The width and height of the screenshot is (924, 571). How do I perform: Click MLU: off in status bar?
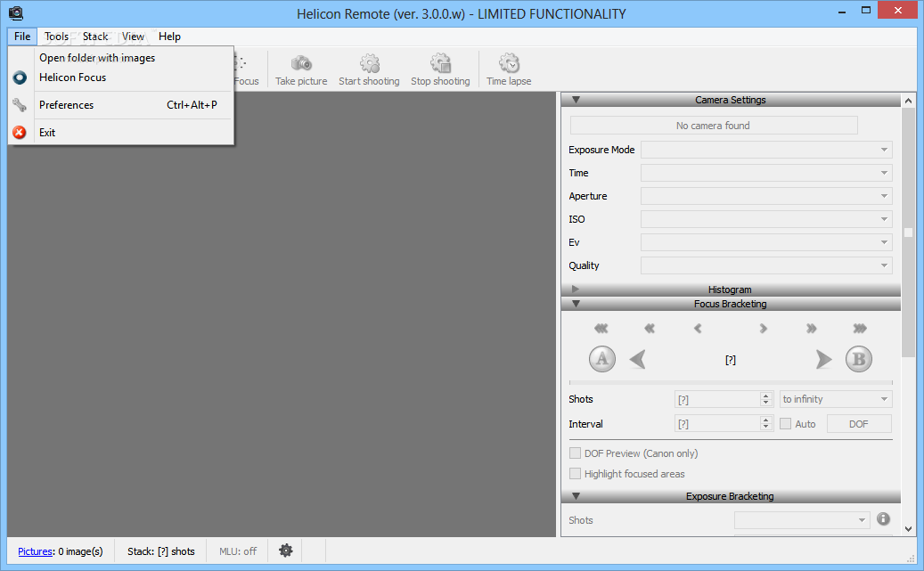coord(238,551)
